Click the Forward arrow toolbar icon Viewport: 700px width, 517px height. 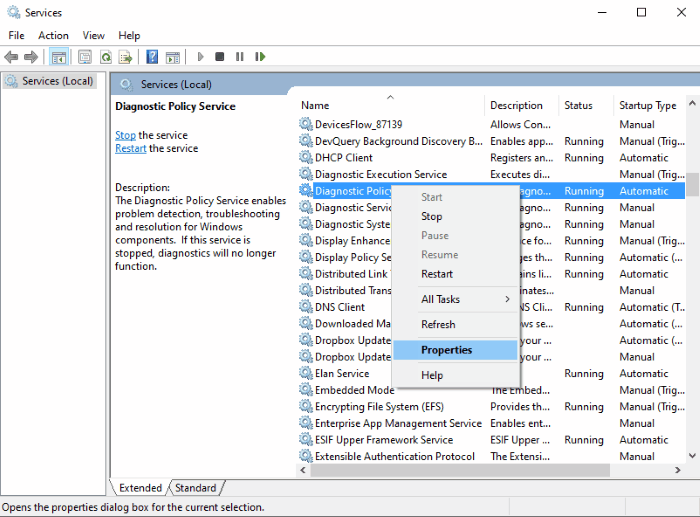31,57
